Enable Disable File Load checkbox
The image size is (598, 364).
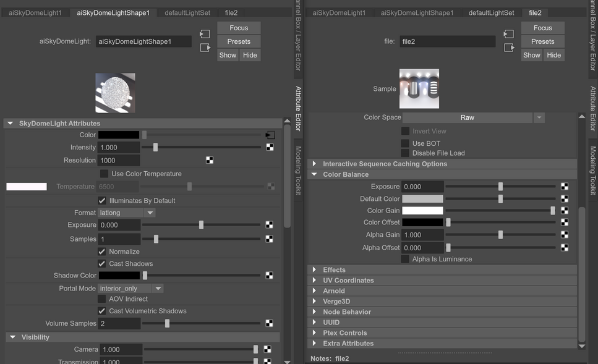click(405, 153)
